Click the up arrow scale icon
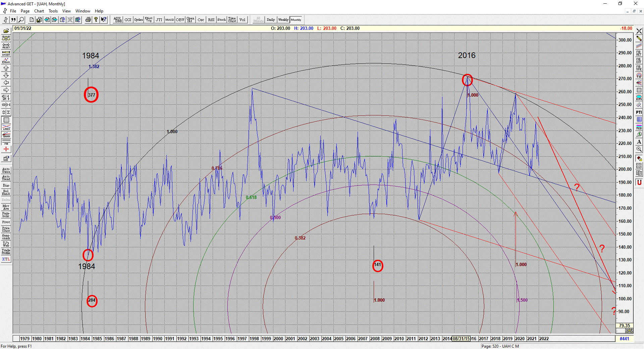The height and width of the screenshot is (349, 644). (x=6, y=68)
